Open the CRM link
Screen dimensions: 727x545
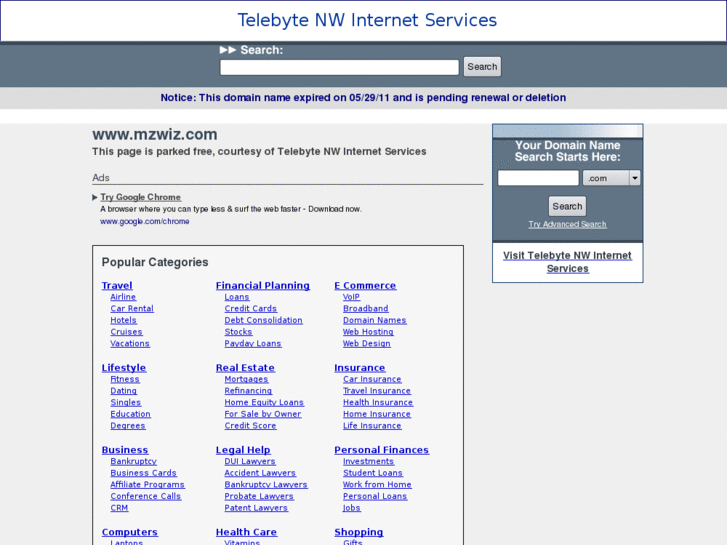[119, 508]
